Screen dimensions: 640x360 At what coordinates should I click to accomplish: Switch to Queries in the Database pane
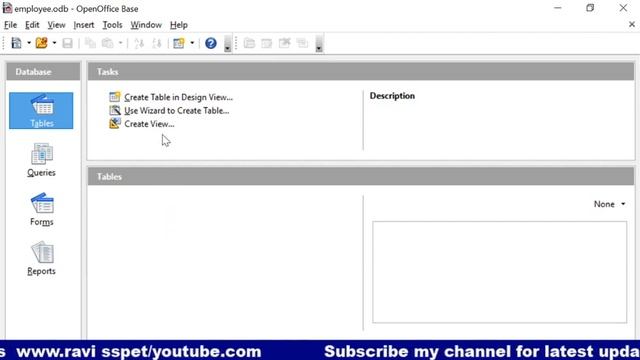coord(41,160)
